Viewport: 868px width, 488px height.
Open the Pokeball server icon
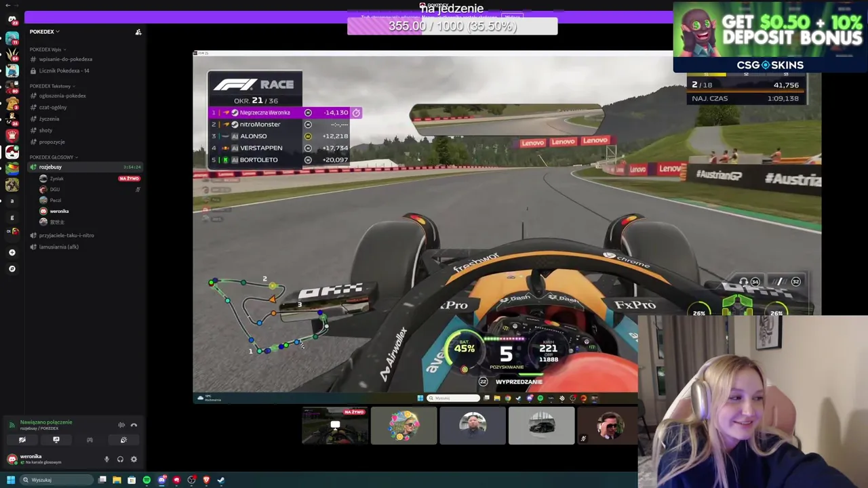(x=12, y=152)
